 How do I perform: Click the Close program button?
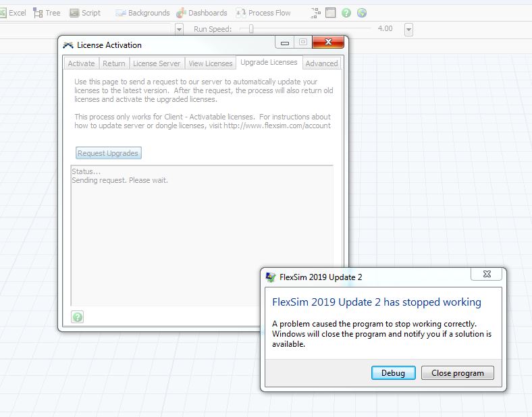tap(457, 373)
